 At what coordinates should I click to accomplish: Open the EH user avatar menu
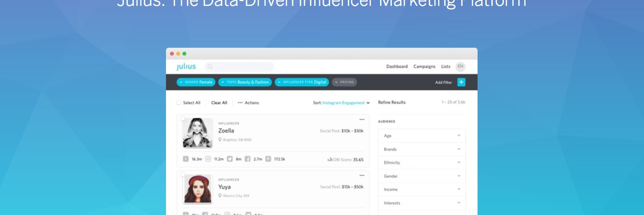pos(460,66)
